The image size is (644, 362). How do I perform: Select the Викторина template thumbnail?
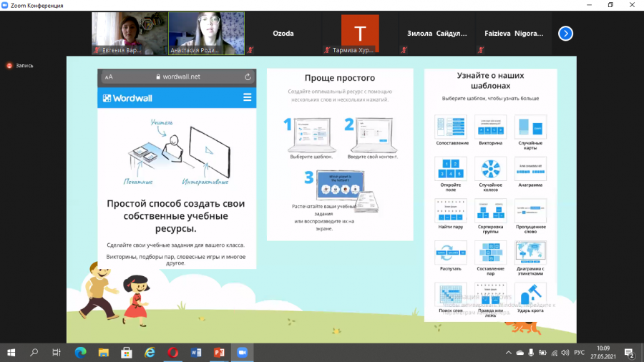pyautogui.click(x=490, y=127)
